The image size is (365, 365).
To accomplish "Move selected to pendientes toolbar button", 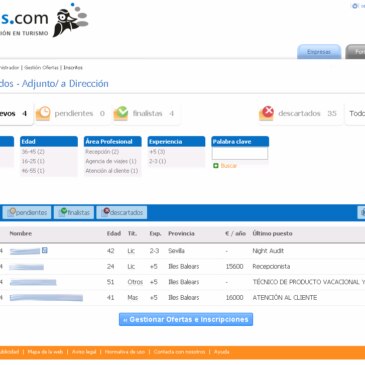I will [27, 212].
